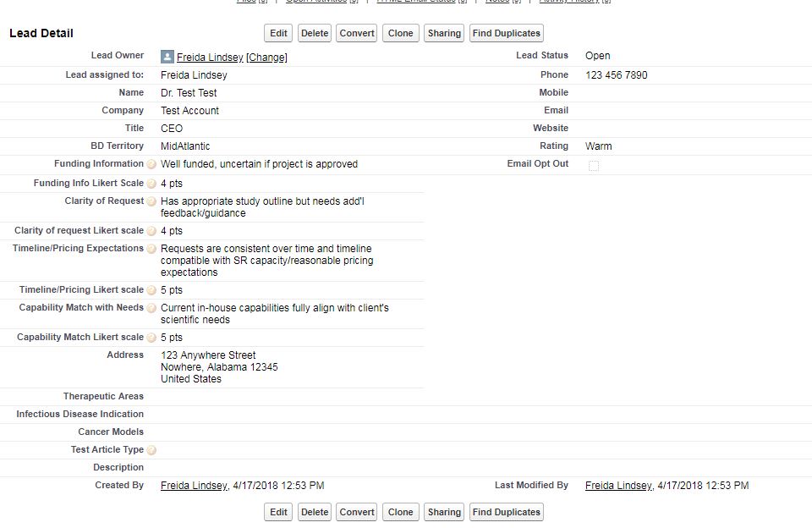This screenshot has width=812, height=528.
Task: Run Find Duplicates for this lead
Action: pos(506,33)
